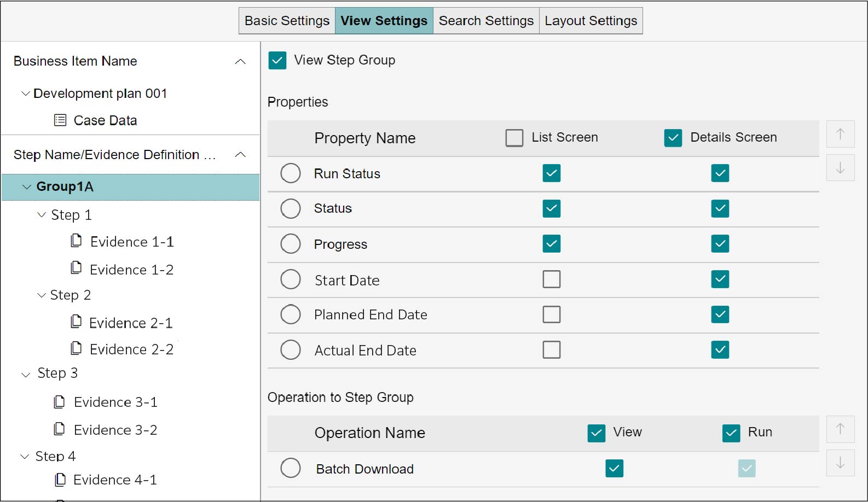Click the Evidence 3-2 document icon
The width and height of the screenshot is (868, 502).
point(60,429)
